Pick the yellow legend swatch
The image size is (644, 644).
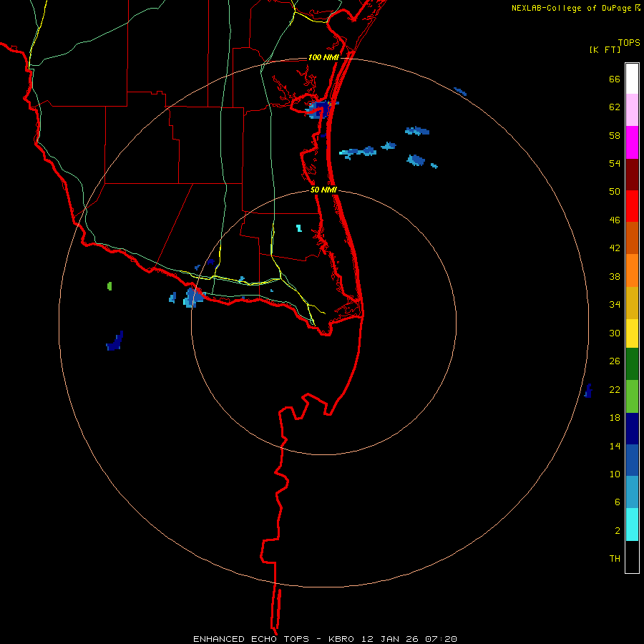632,333
